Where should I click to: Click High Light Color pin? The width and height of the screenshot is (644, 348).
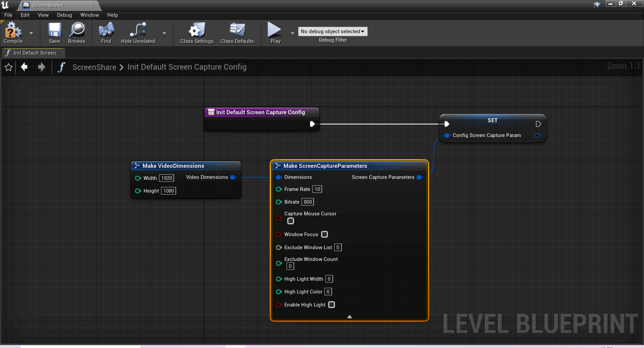279,292
